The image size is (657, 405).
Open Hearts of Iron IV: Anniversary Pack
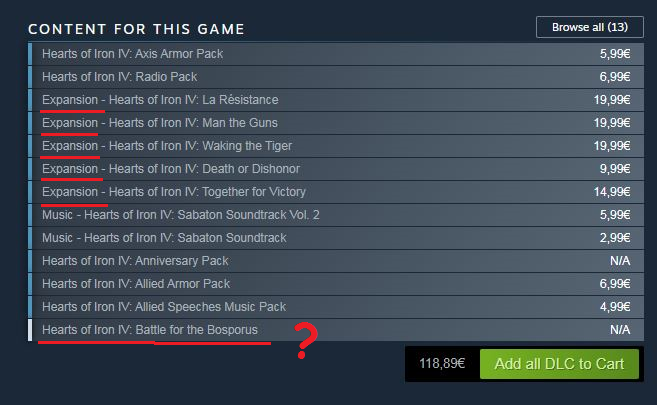coord(336,261)
